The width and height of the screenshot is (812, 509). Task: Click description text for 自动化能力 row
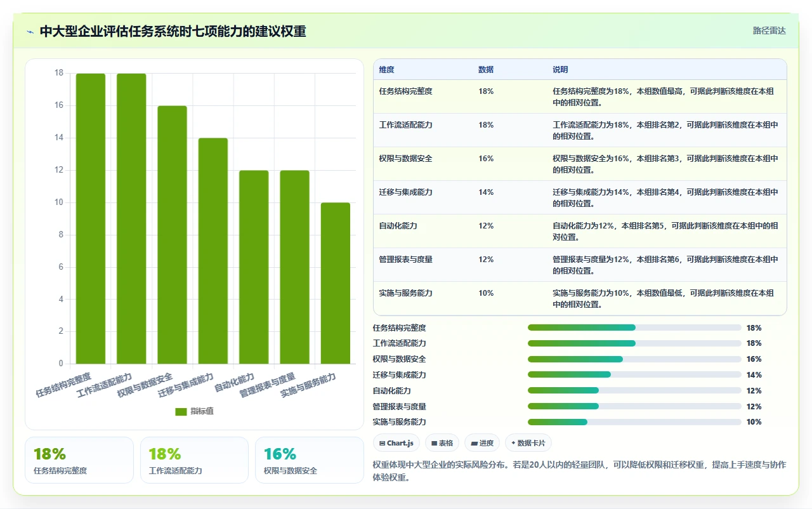tap(665, 232)
